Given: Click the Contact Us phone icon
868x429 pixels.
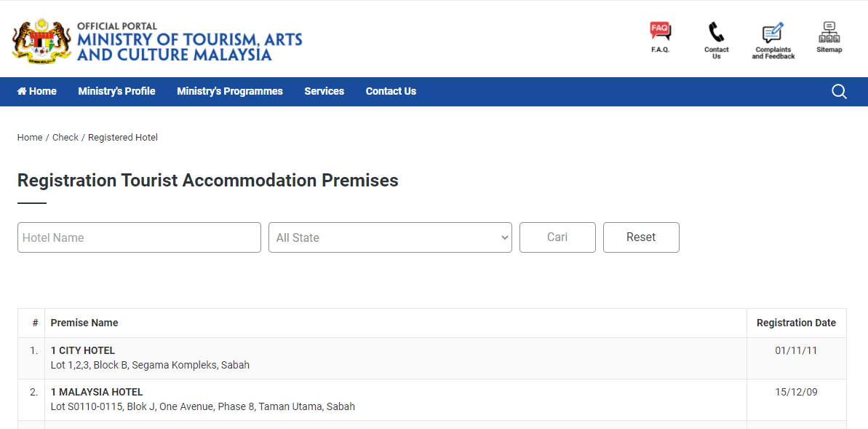Looking at the screenshot, I should click(716, 33).
